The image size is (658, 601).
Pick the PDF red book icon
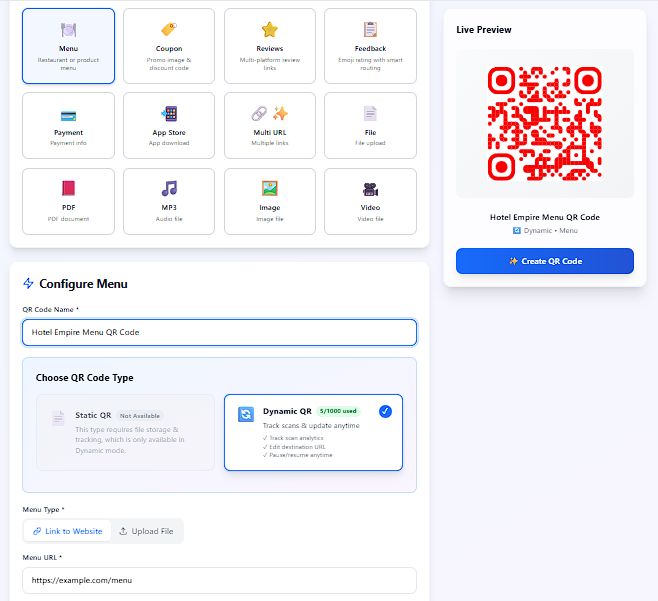coord(68,188)
